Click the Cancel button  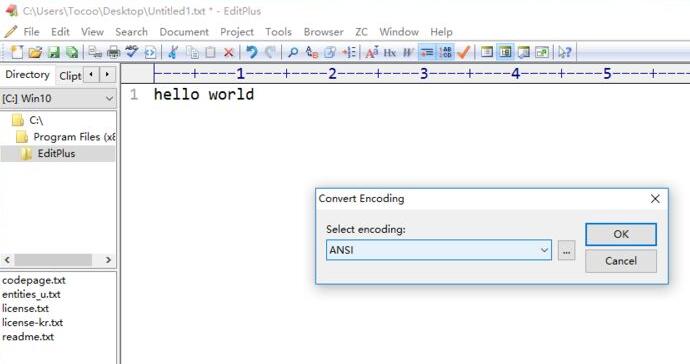[620, 261]
